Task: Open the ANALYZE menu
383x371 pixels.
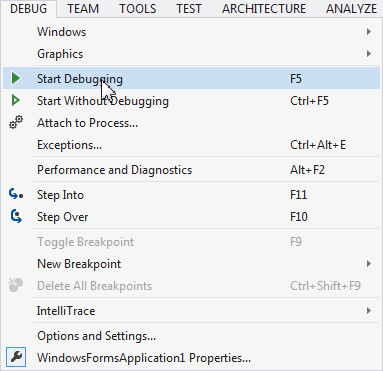Action: [351, 9]
